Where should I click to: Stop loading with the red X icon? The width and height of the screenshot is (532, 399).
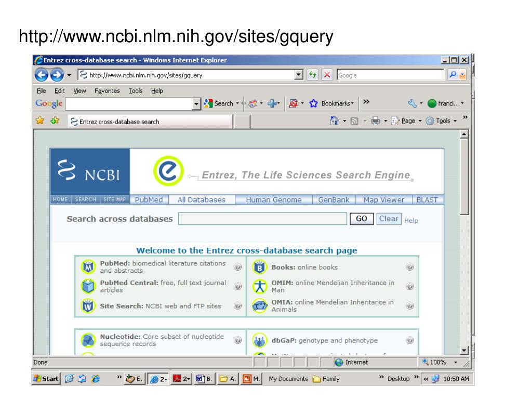pyautogui.click(x=327, y=75)
